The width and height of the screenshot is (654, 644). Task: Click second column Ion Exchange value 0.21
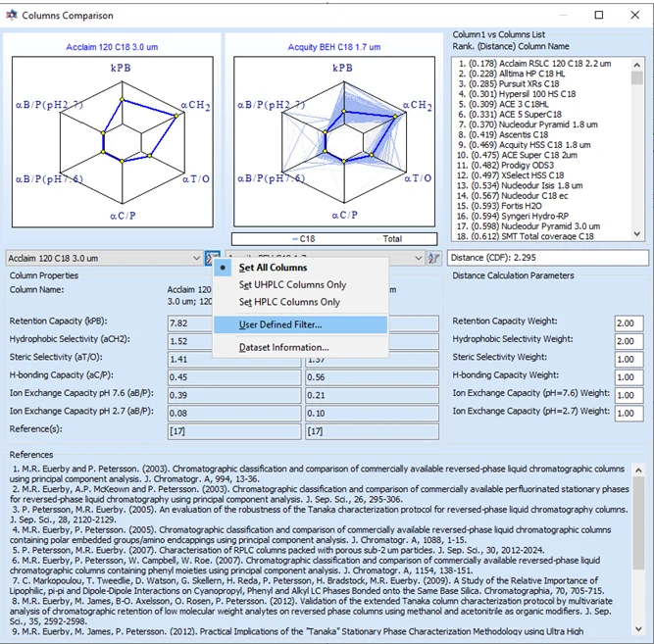[x=372, y=395]
